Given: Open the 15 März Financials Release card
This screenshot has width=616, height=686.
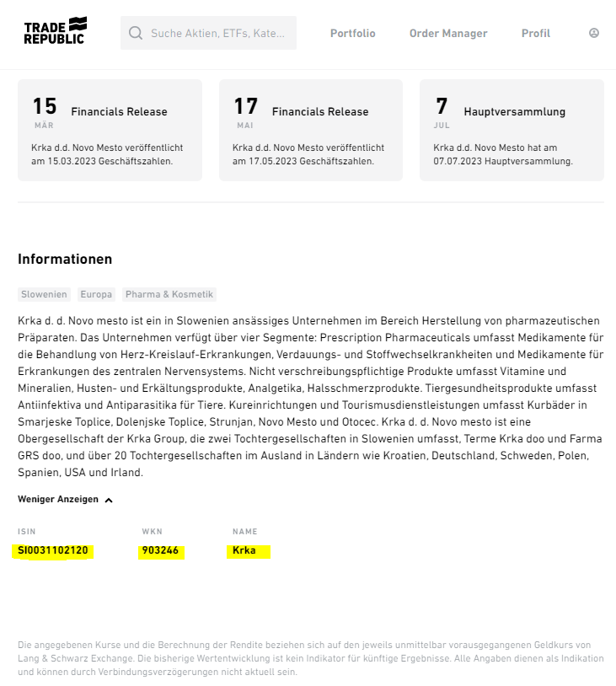Looking at the screenshot, I should [110, 130].
